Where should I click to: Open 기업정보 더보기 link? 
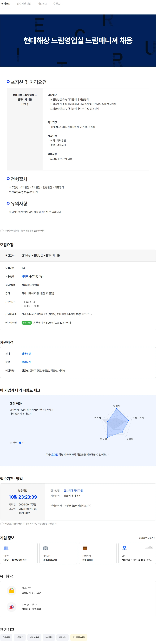(147, 538)
